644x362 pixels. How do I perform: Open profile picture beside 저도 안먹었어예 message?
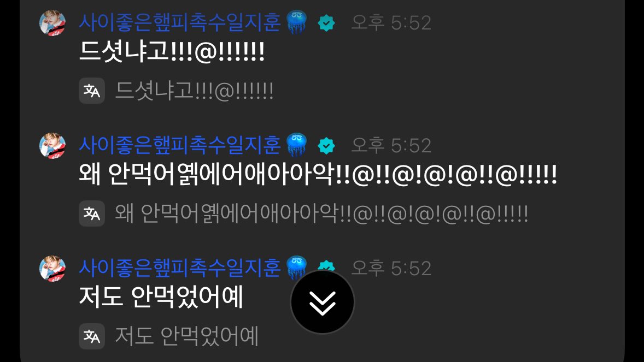[x=52, y=269]
